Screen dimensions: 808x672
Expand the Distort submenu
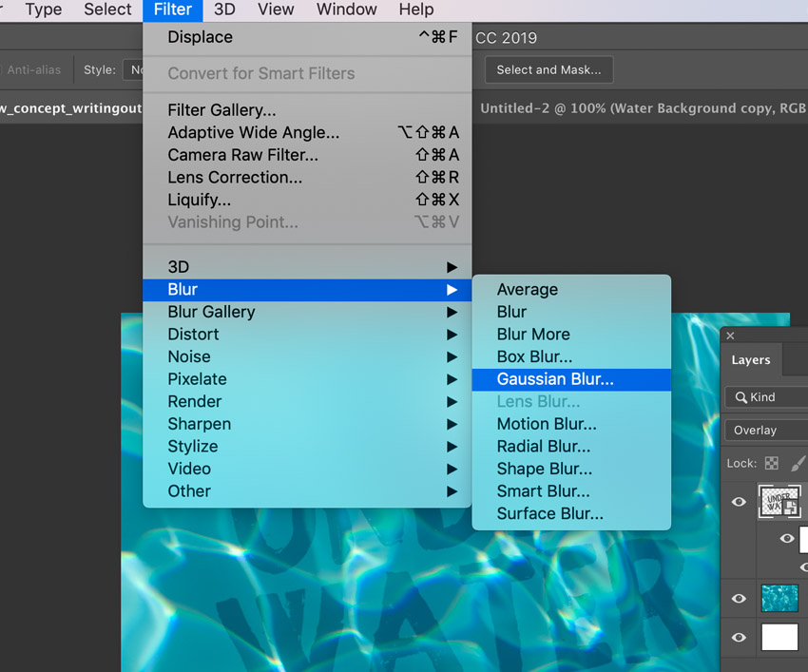[307, 335]
